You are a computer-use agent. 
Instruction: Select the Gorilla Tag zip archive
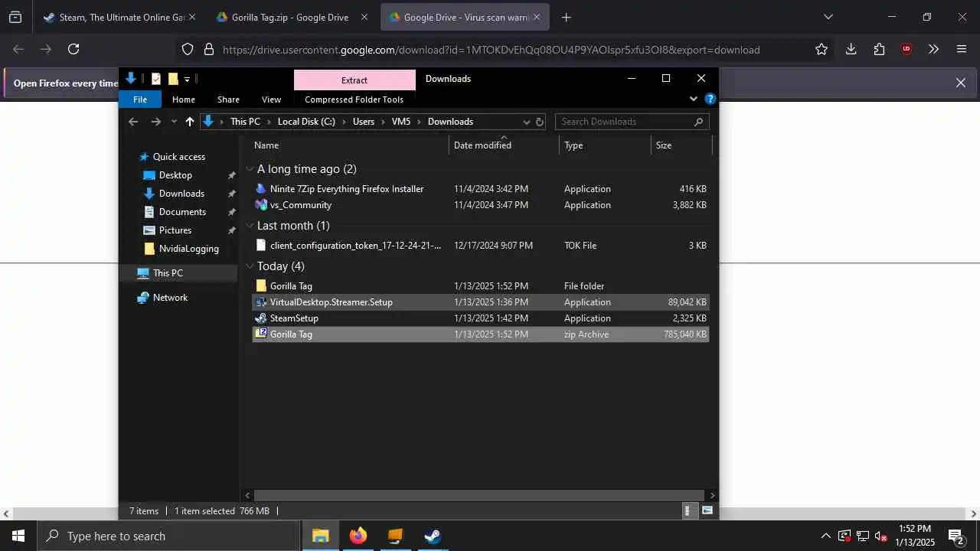point(480,334)
